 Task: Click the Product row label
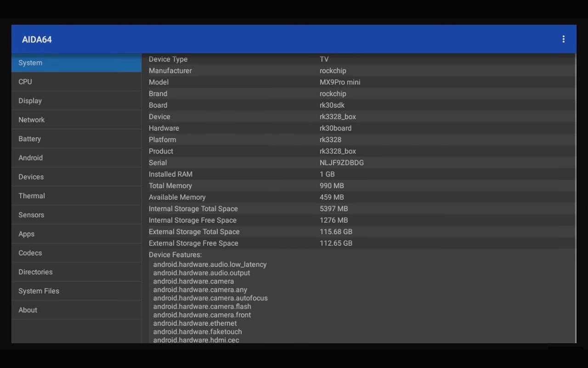pyautogui.click(x=161, y=151)
